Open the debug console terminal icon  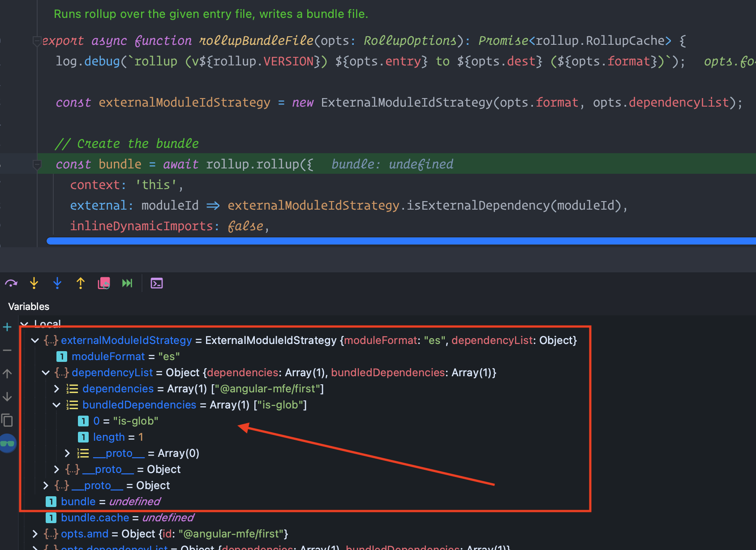pyautogui.click(x=157, y=283)
